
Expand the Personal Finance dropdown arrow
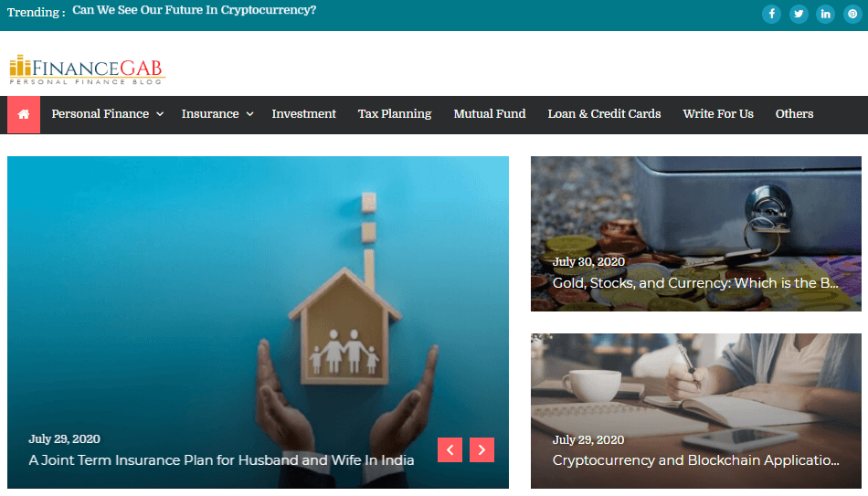pos(160,114)
